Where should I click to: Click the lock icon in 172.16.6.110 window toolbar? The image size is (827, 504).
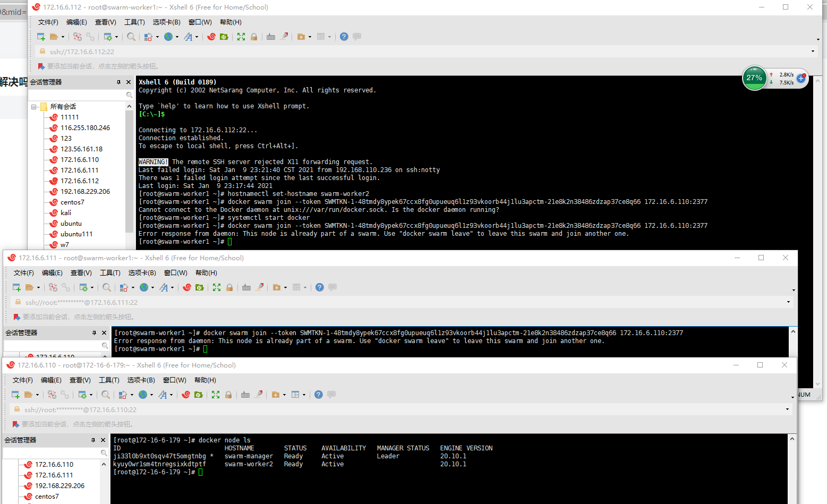pyautogui.click(x=228, y=395)
